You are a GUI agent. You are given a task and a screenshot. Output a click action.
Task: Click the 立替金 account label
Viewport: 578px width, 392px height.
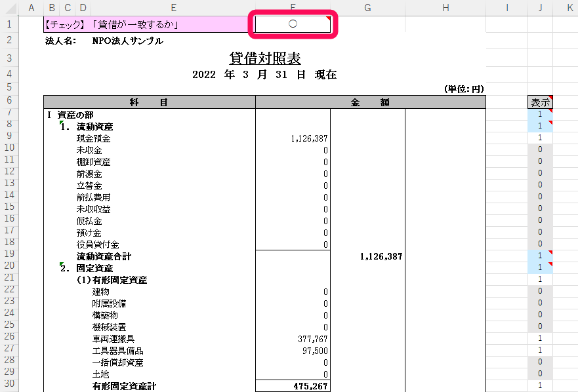point(89,186)
